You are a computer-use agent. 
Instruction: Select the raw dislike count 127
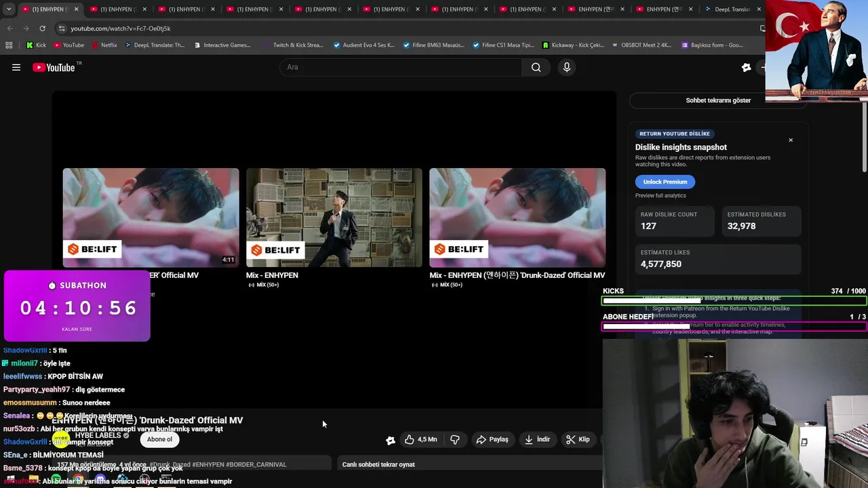click(648, 226)
